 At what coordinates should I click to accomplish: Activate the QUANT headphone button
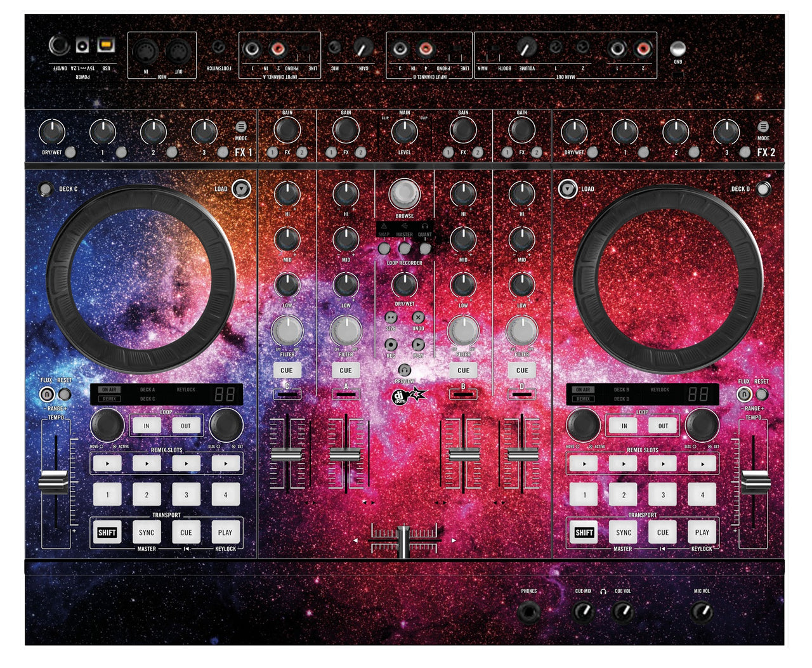pos(424,247)
